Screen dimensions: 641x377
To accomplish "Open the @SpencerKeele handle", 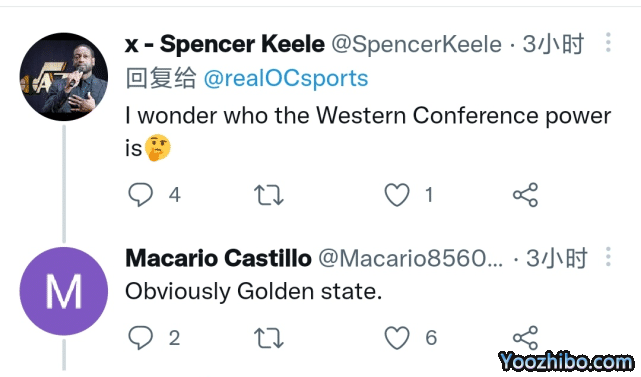I will [x=416, y=44].
